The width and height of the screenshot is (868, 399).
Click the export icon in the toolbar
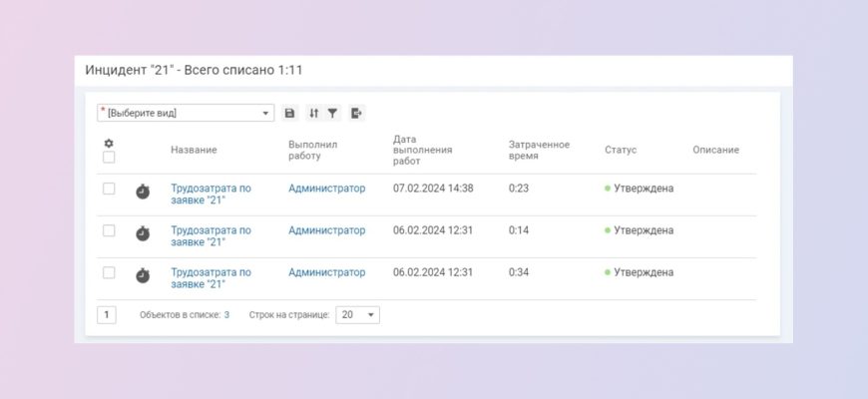[356, 114]
